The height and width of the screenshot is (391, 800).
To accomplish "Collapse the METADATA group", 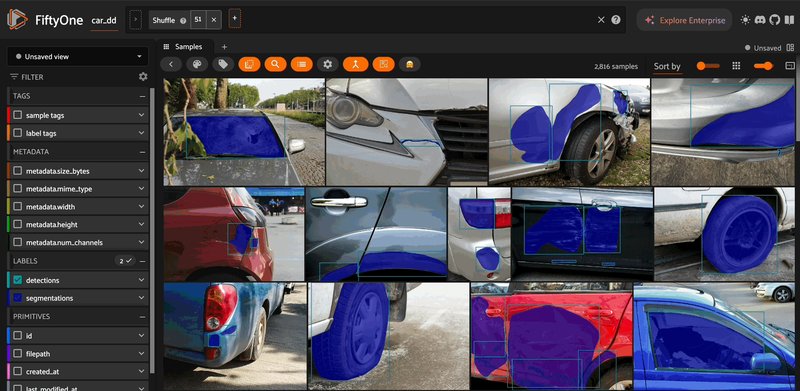I will (x=142, y=152).
